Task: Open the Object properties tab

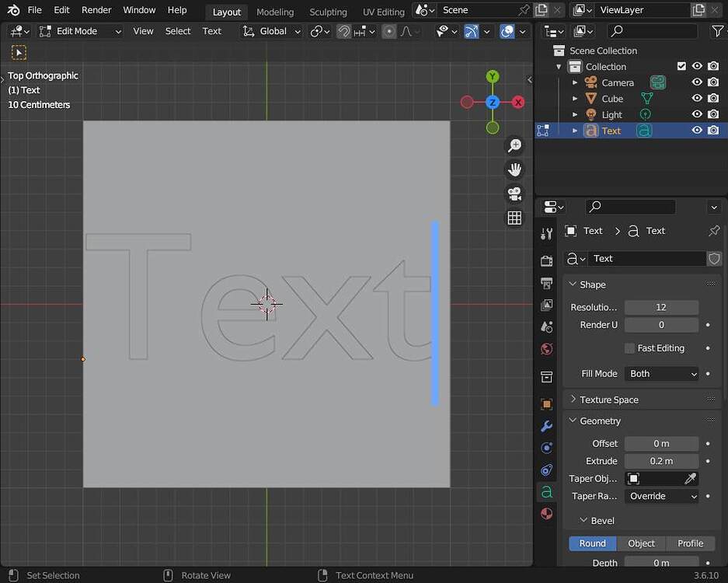Action: 546,404
